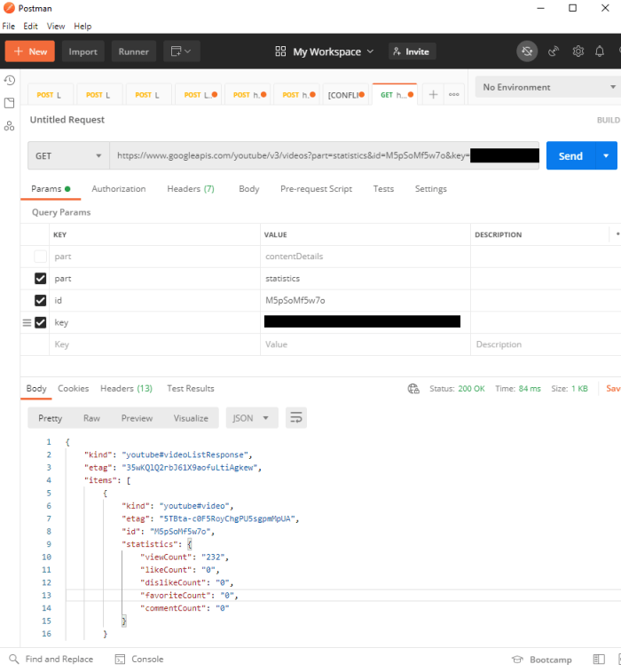Click the wrap lines icon in response toolbar
The height and width of the screenshot is (672, 621).
[296, 417]
